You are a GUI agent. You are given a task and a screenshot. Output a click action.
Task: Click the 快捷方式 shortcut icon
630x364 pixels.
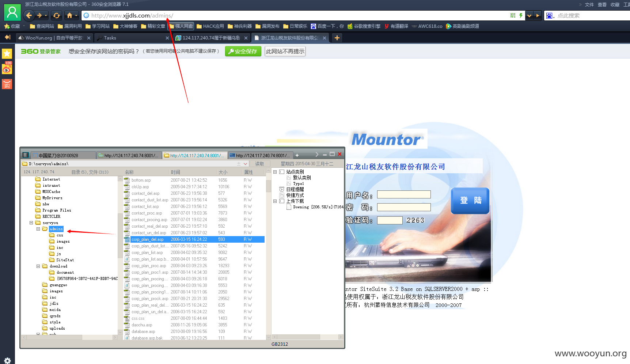[x=282, y=195]
